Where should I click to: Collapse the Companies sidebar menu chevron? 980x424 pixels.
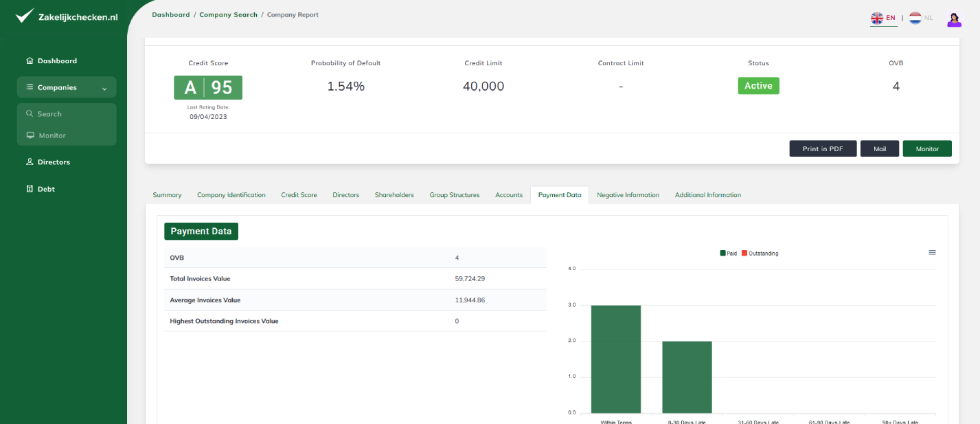pos(104,88)
